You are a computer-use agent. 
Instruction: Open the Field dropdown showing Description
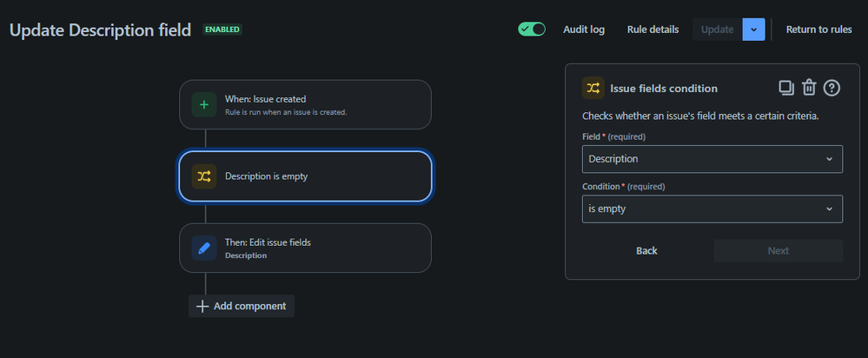(x=712, y=159)
